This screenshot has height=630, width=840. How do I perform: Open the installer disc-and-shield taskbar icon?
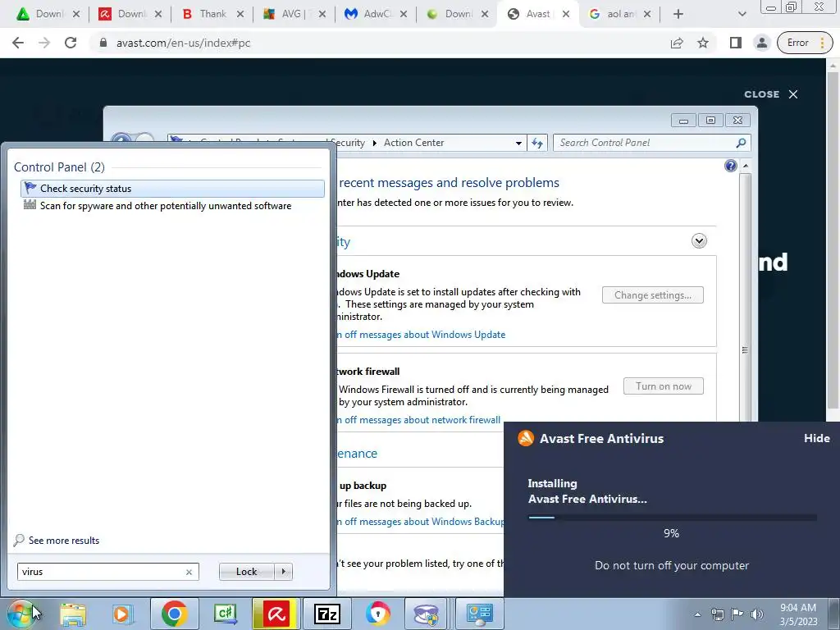coord(427,614)
